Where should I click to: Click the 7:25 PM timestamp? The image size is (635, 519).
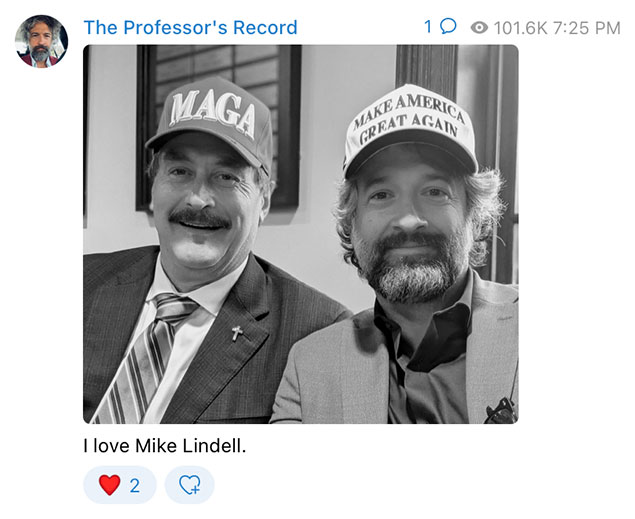[x=586, y=28]
